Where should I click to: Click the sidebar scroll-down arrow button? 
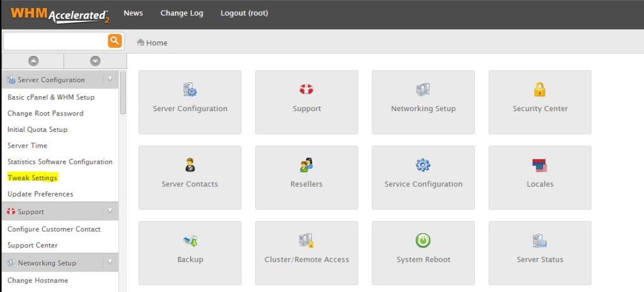(x=96, y=61)
